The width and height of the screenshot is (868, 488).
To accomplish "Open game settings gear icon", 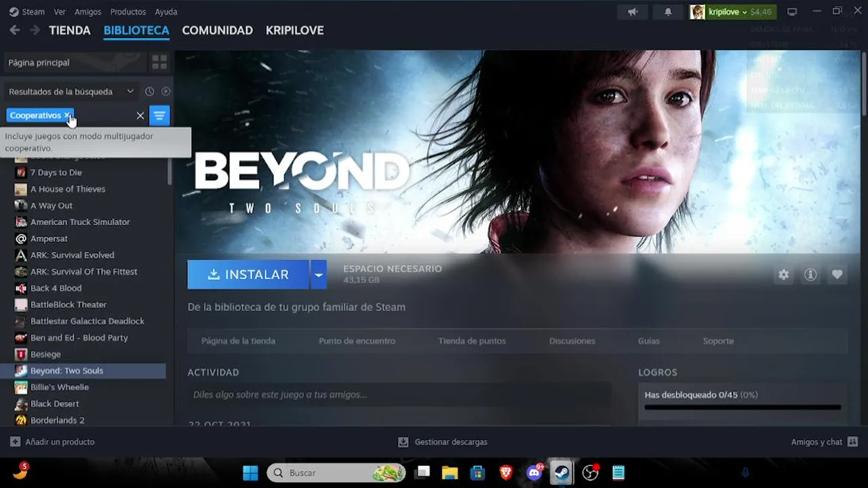I will [784, 274].
